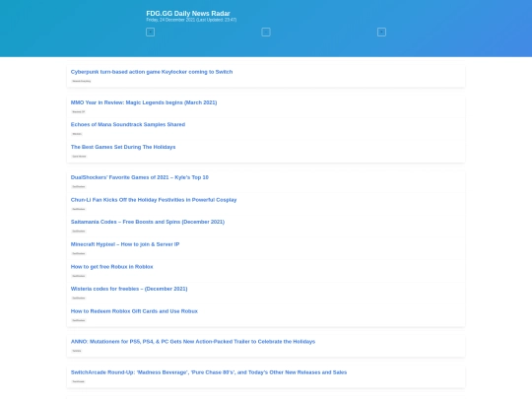Click source tag under Cyberpunk Keylocker headline
The height and width of the screenshot is (399, 532).
click(82, 81)
